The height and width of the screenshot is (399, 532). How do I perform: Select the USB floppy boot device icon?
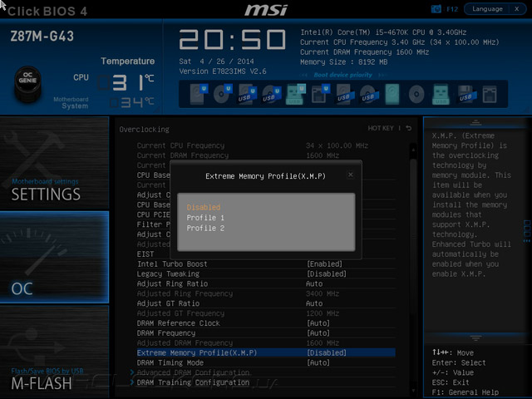click(x=466, y=94)
